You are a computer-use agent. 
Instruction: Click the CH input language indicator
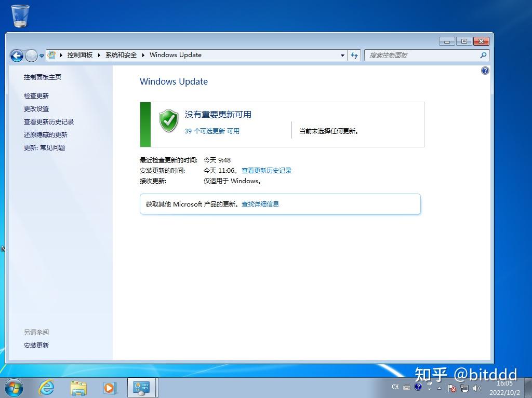tap(395, 387)
